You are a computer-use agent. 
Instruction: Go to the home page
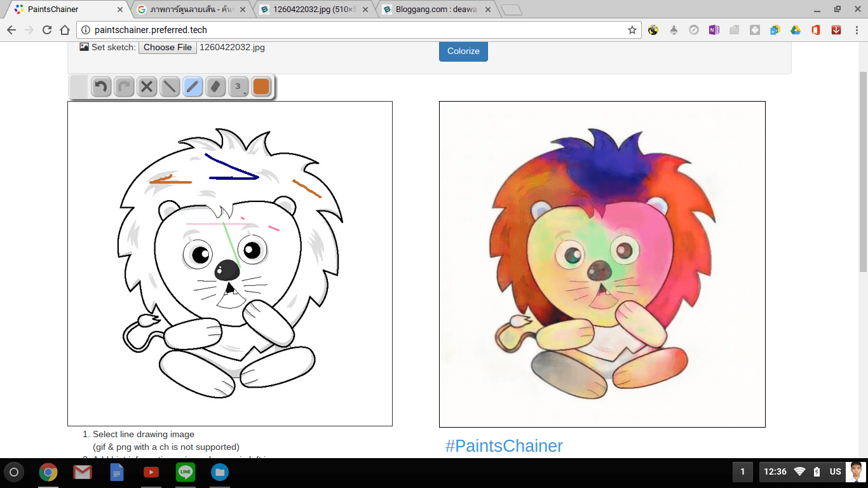coord(65,30)
